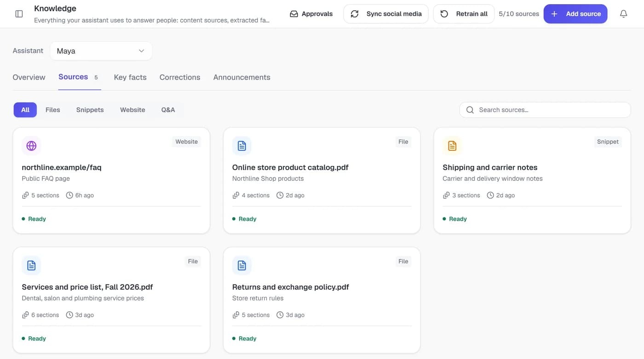Image resolution: width=644 pixels, height=359 pixels.
Task: Open Services and price list, Fall 2026.pdf title
Action: pos(87,287)
